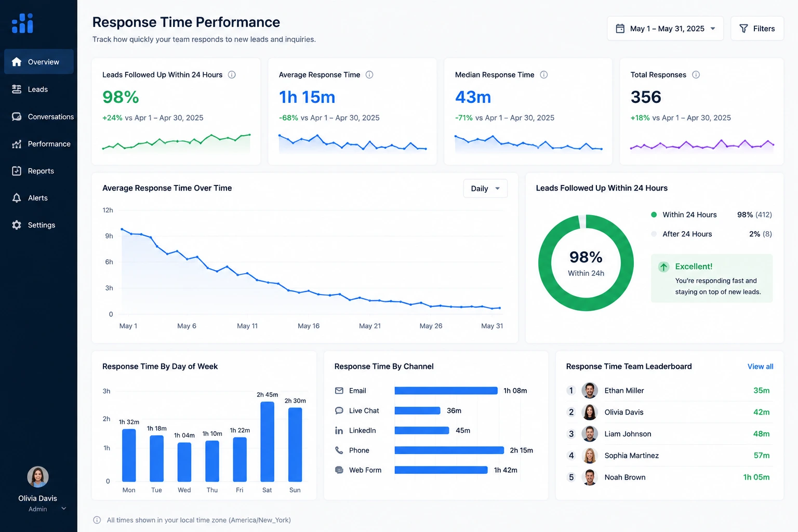The height and width of the screenshot is (532, 798).
Task: Click the Live Chat 36m bar
Action: point(418,410)
